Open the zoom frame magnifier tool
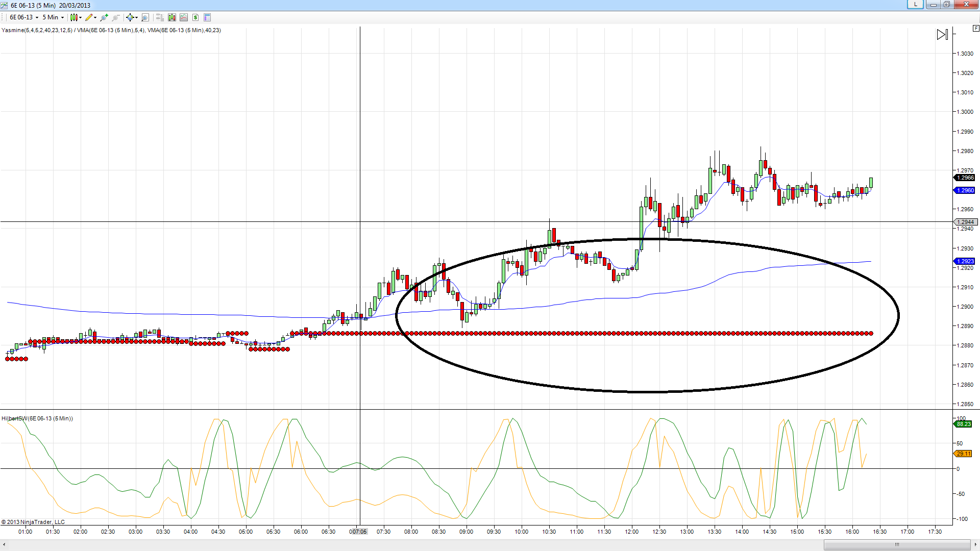 tap(145, 17)
